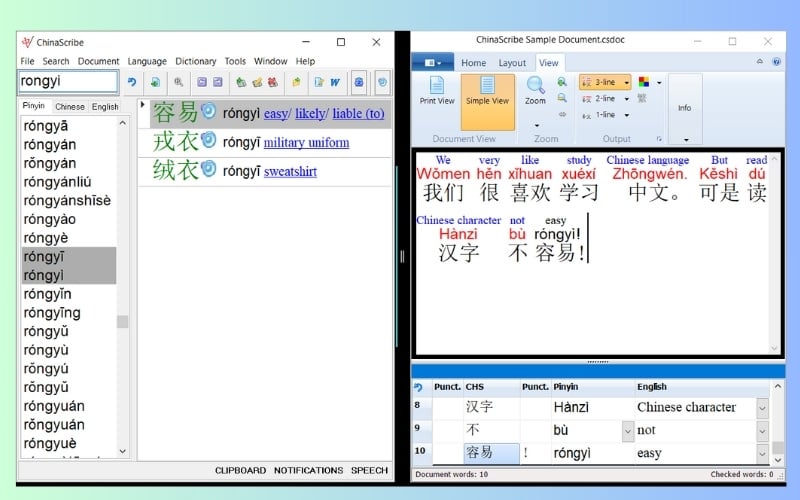Click the large Zoom magnifier in ribbon
This screenshot has height=500, width=800.
535,85
